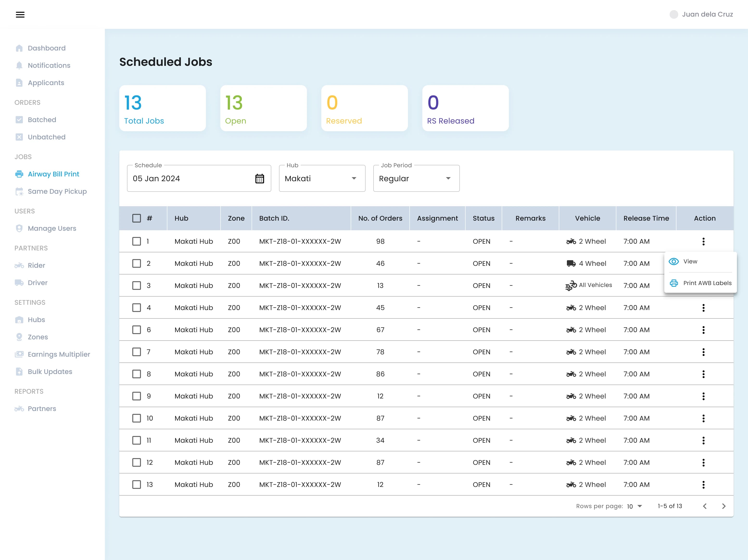
Task: Click the Airway Bill Print printer icon
Action: pyautogui.click(x=19, y=174)
